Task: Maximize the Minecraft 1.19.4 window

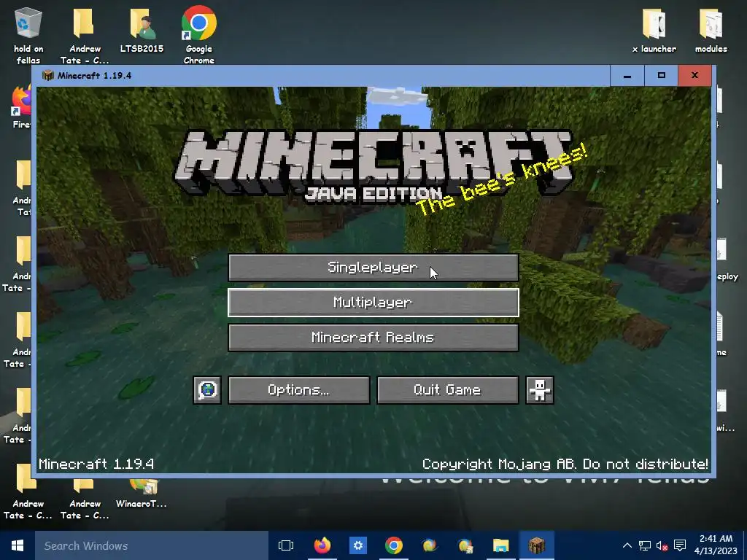Action: (x=661, y=76)
